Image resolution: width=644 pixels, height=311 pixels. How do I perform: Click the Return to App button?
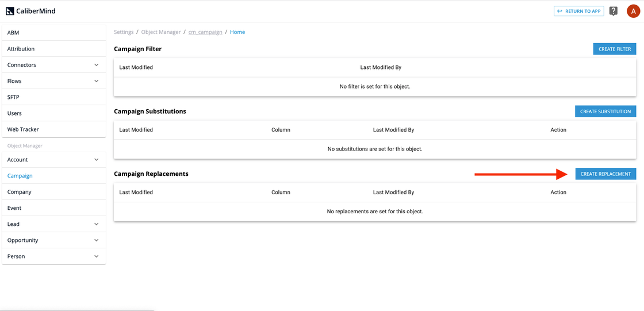(x=579, y=11)
